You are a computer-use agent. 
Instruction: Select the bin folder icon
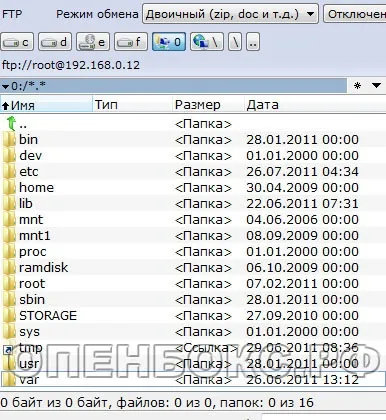[x=10, y=140]
